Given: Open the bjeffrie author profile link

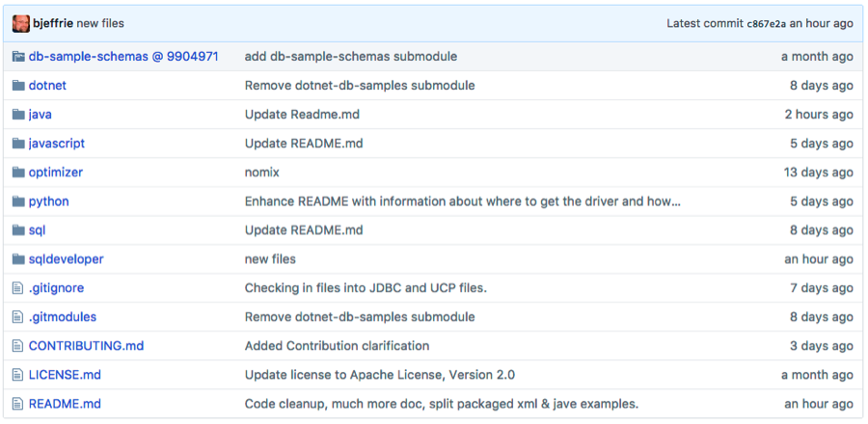Looking at the screenshot, I should (53, 23).
